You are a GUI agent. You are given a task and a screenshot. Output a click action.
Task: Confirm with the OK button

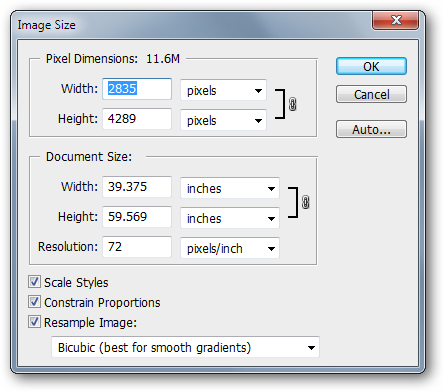pyautogui.click(x=371, y=66)
